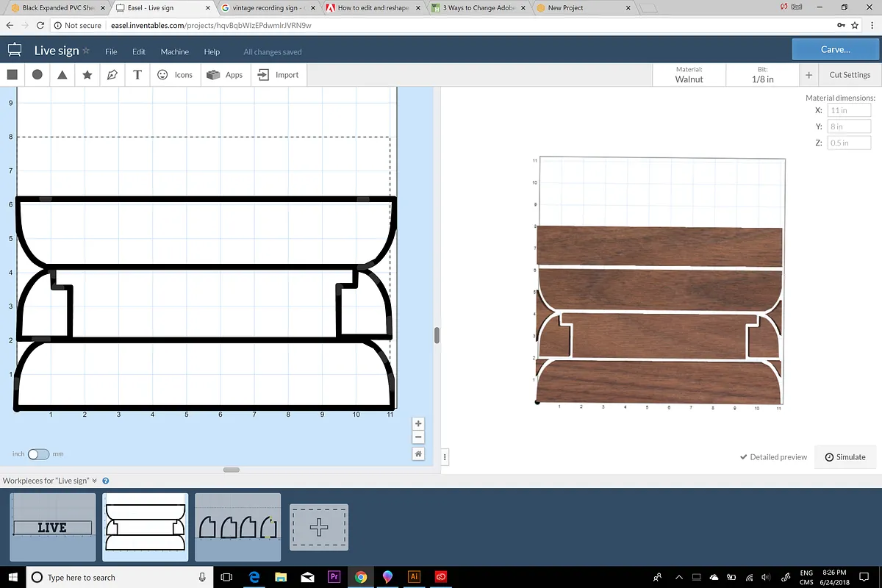Expand the Workpieces for Live sign menu
The image size is (882, 588).
94,481
